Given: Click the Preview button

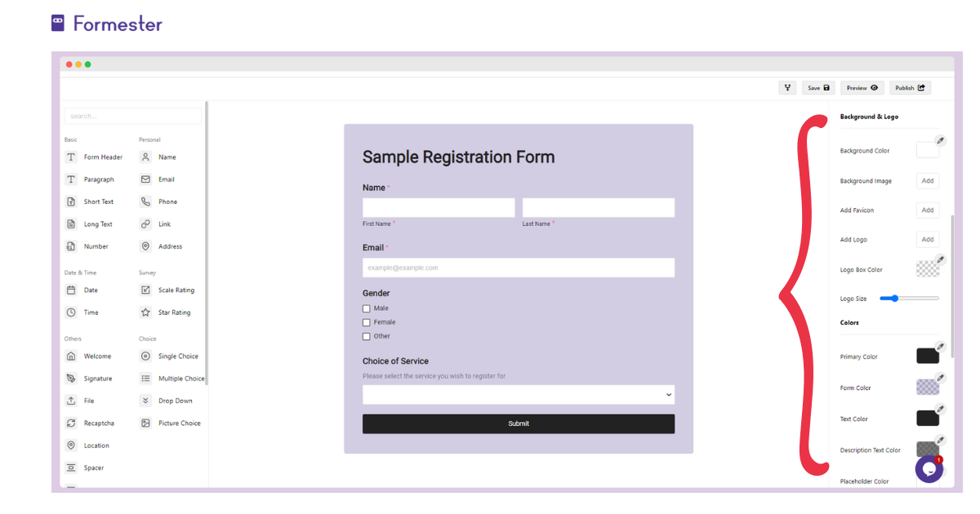Looking at the screenshot, I should point(862,88).
